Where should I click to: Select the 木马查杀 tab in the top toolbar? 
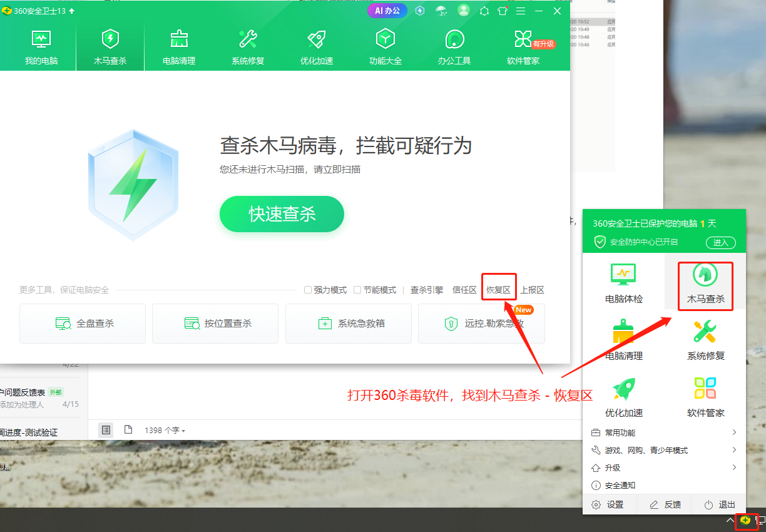(110, 47)
